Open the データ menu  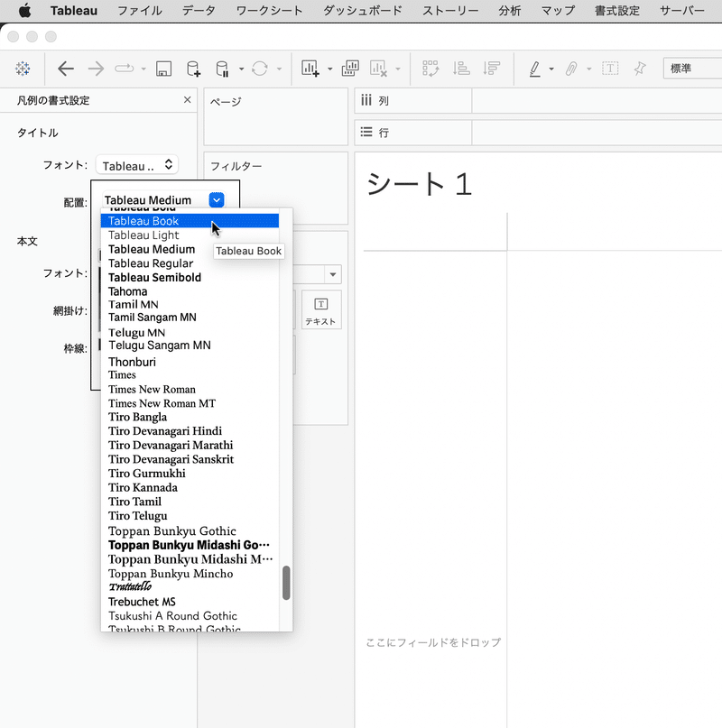coord(199,11)
